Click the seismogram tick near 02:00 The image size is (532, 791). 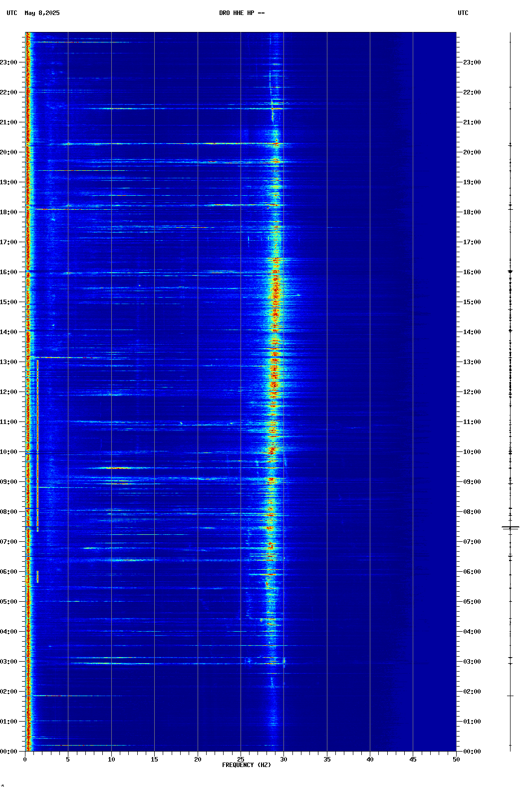510,696
